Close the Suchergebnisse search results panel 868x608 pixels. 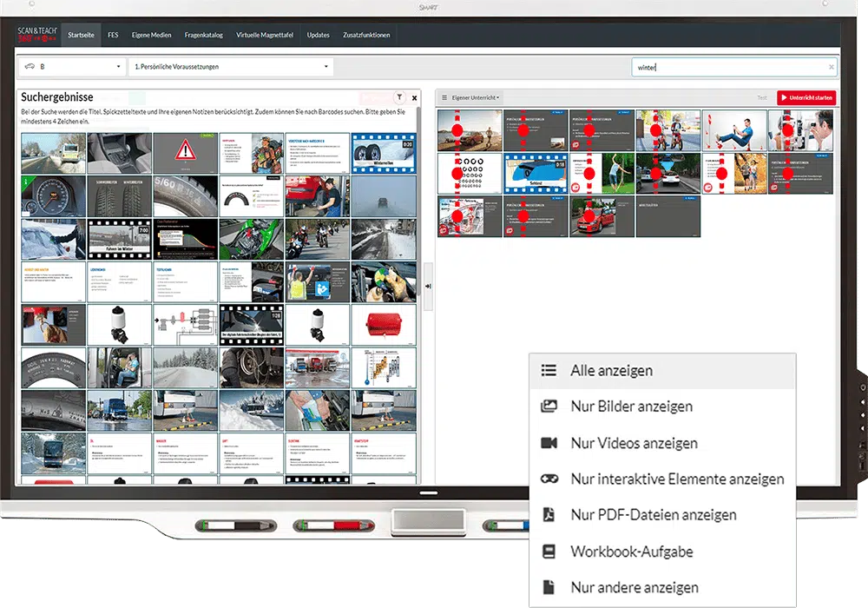point(414,98)
